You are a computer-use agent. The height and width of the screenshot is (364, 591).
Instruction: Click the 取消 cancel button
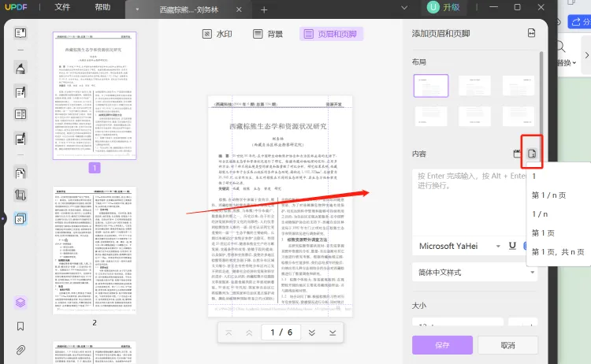pyautogui.click(x=507, y=345)
